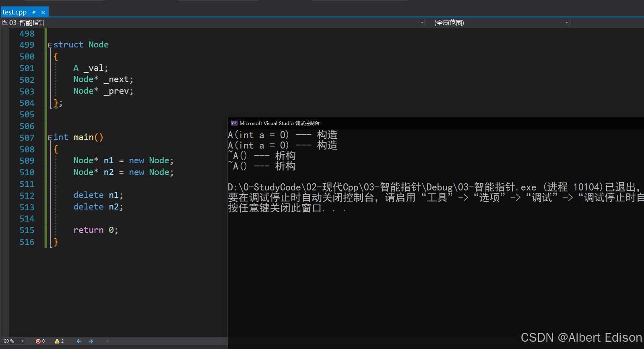
Task: Click the Microsoft Visual Studio 调试控制台 title
Action: [279, 123]
